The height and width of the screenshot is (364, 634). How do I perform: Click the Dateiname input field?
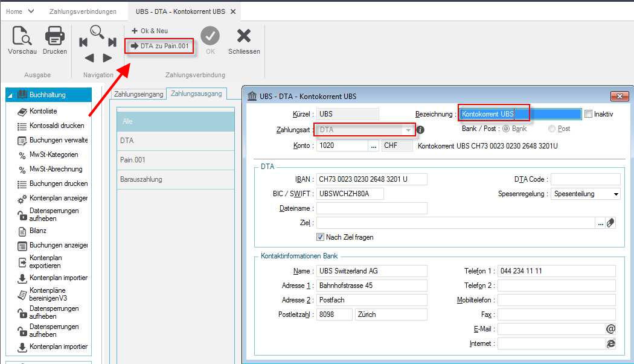click(x=371, y=208)
